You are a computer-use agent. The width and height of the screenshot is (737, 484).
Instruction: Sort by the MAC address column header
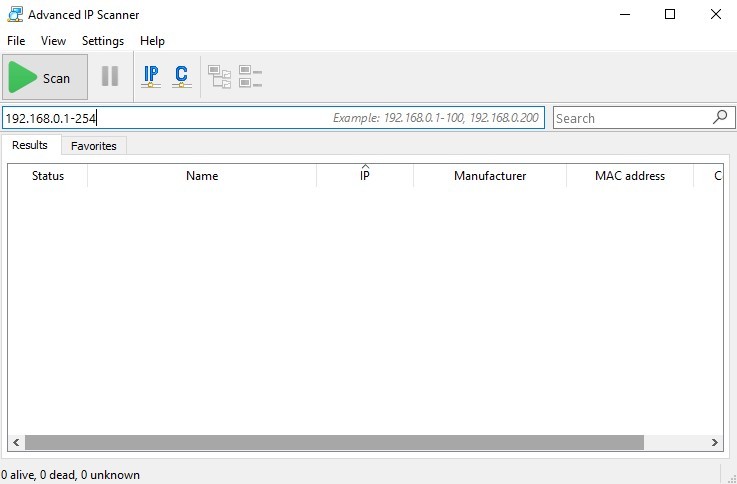630,176
